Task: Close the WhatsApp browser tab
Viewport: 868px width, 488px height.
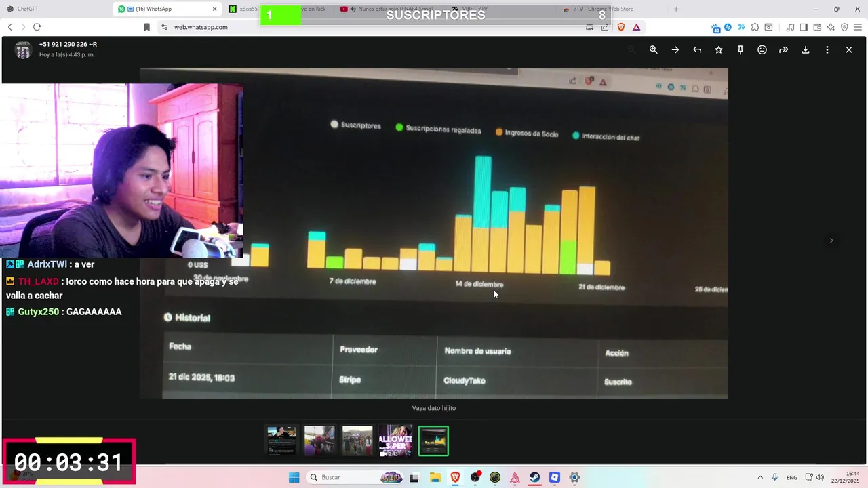Action: point(215,9)
